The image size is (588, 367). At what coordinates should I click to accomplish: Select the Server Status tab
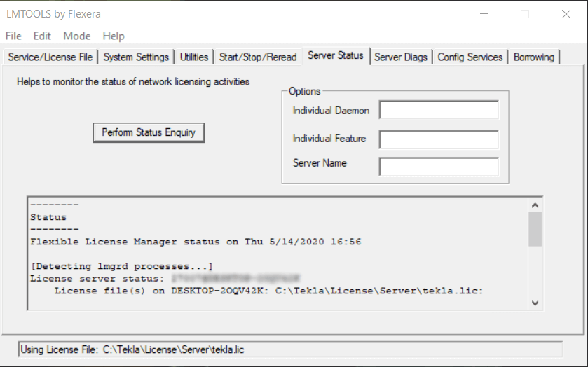coord(336,55)
